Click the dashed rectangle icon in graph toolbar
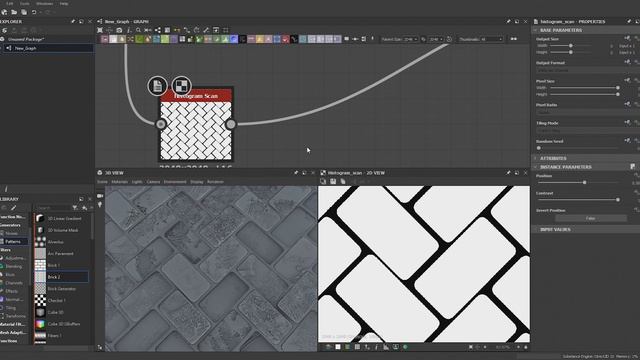The image size is (640, 360). pyautogui.click(x=226, y=30)
